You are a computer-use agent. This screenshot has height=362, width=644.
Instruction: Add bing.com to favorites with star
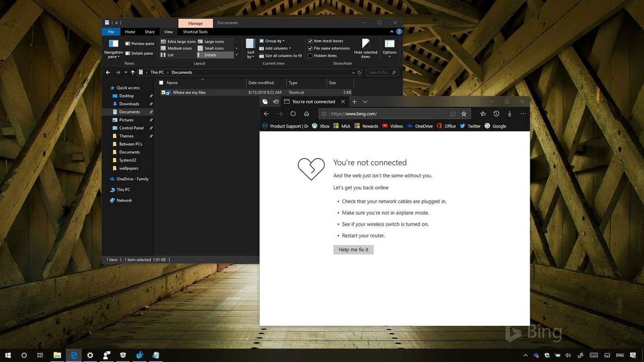[x=464, y=114]
